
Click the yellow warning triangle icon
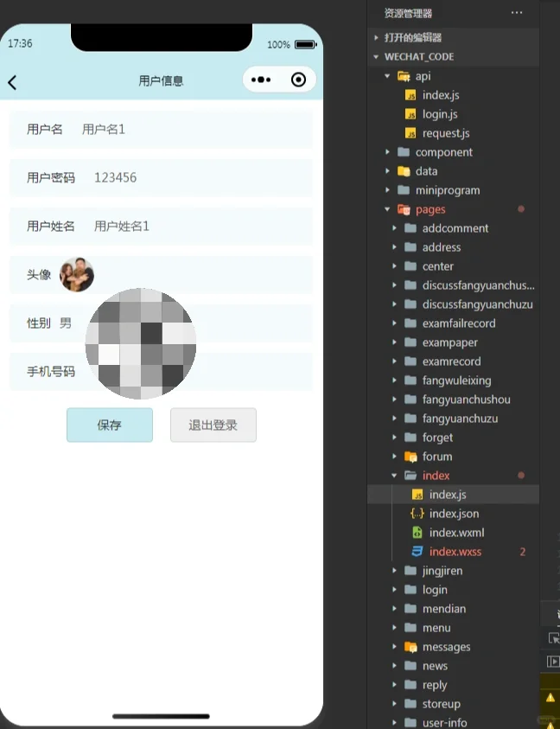pos(550,697)
